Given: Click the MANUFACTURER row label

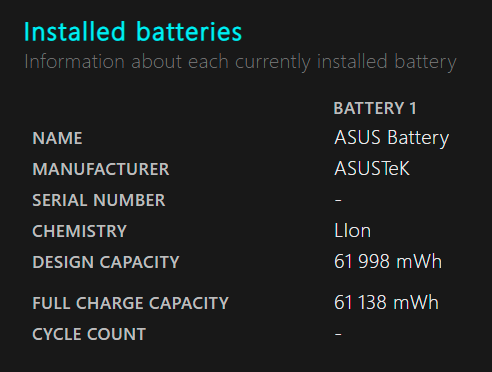Looking at the screenshot, I should (x=101, y=169).
